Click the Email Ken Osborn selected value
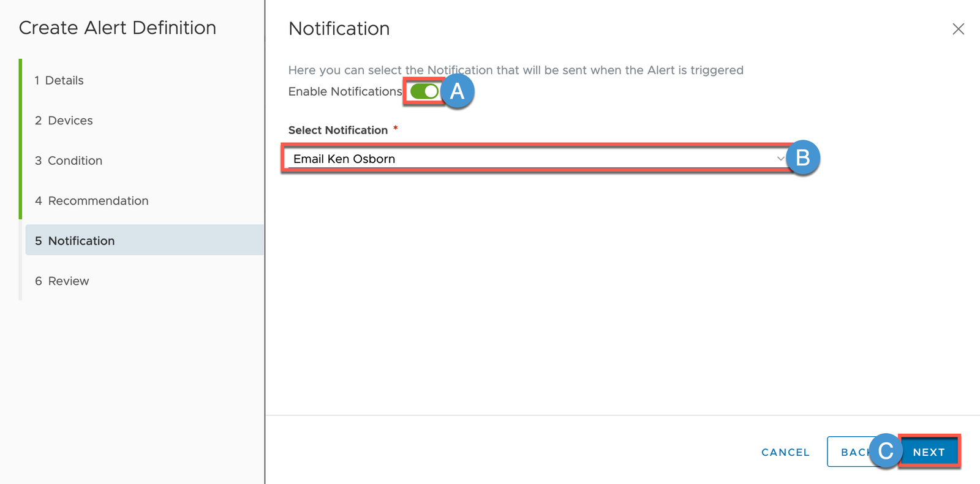The height and width of the screenshot is (484, 980). tap(344, 159)
